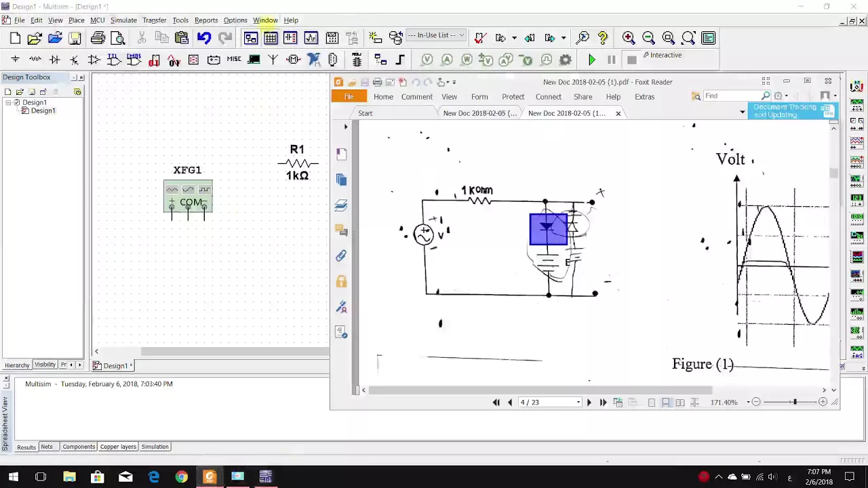Open the Window menu in Multisim
Viewport: 868px width, 488px height.
tap(265, 20)
